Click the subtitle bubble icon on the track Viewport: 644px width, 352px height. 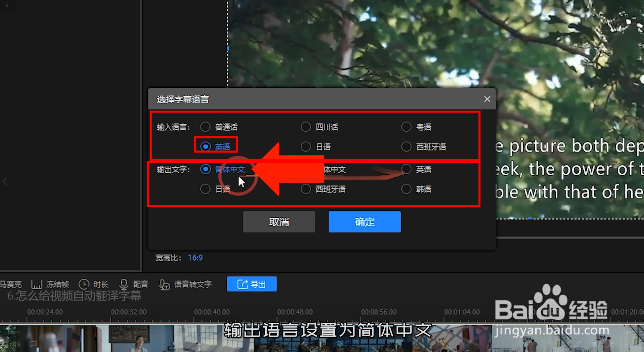click(x=33, y=344)
